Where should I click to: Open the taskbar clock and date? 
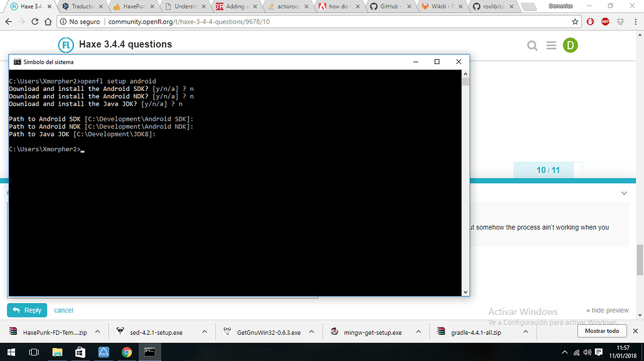(623, 352)
